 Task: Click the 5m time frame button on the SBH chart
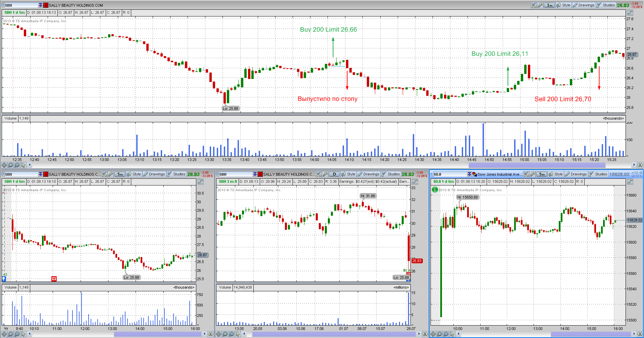tap(120, 174)
